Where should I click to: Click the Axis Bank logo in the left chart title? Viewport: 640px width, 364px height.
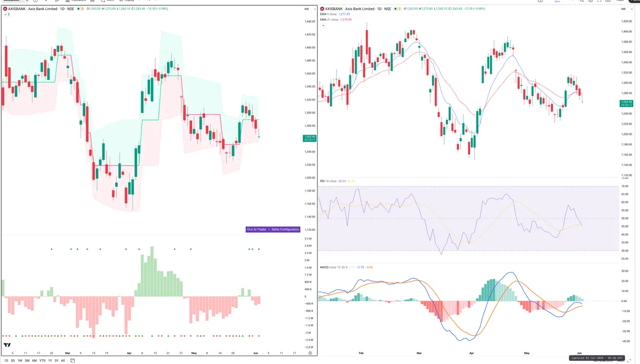pyautogui.click(x=5, y=9)
